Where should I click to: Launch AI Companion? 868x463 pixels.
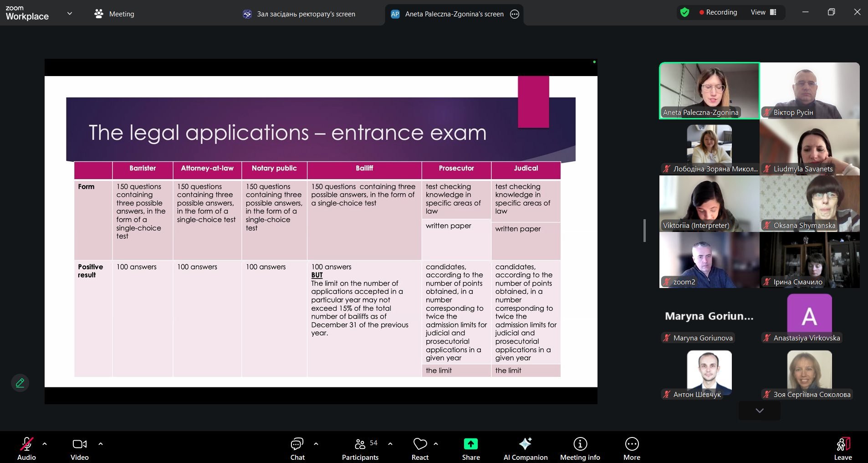(x=525, y=448)
